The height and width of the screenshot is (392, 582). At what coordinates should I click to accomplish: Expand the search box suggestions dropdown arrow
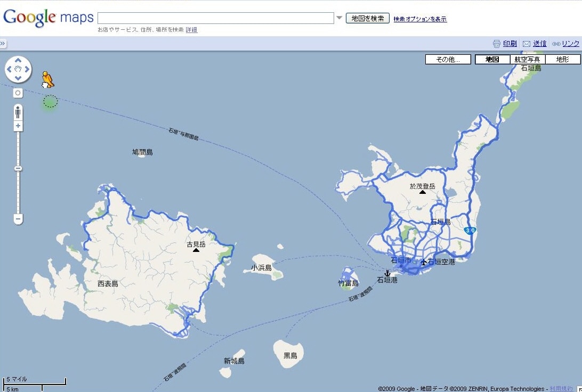pyautogui.click(x=339, y=18)
